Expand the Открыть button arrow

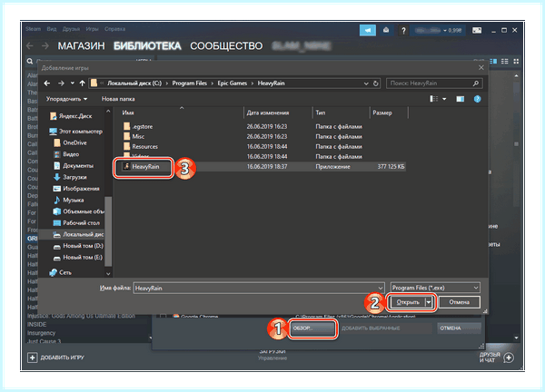[x=429, y=302]
